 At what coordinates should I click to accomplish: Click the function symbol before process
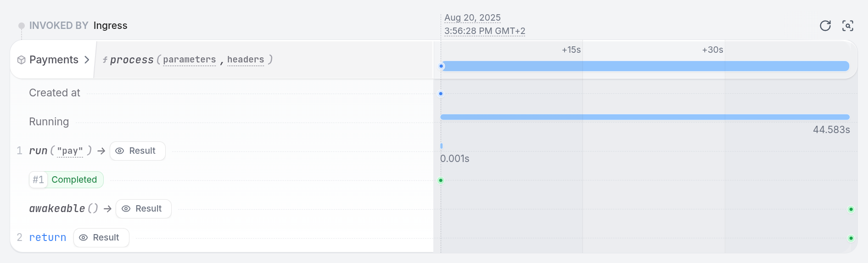105,60
